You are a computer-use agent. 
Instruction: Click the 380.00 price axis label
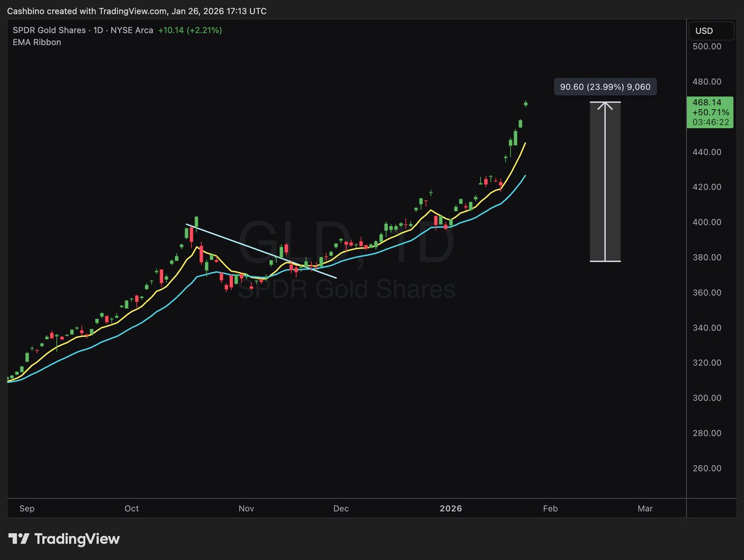[x=708, y=258]
